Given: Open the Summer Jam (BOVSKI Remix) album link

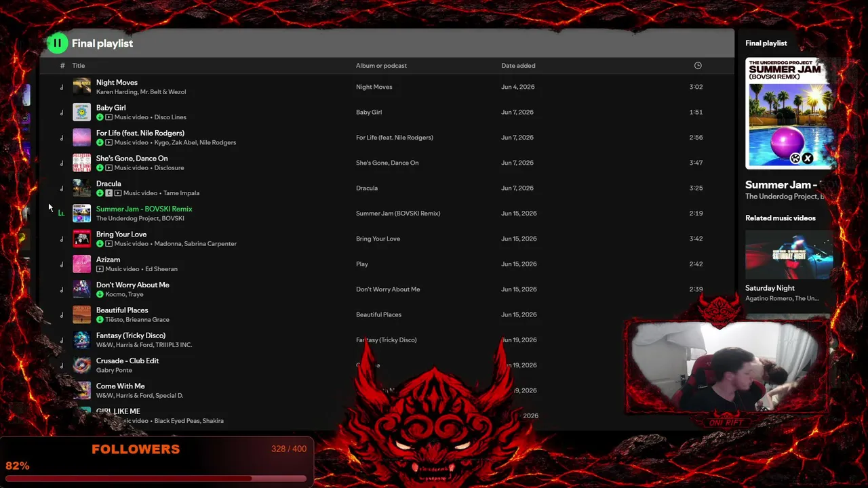Looking at the screenshot, I should tap(398, 213).
